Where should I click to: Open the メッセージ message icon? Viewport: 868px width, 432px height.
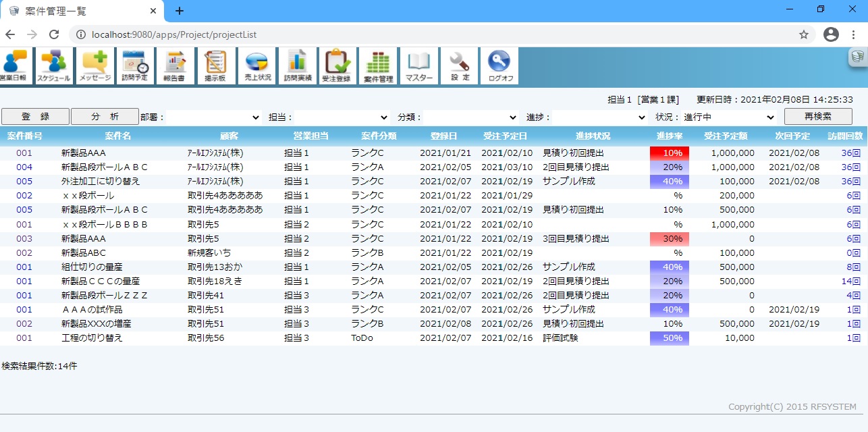click(x=95, y=66)
